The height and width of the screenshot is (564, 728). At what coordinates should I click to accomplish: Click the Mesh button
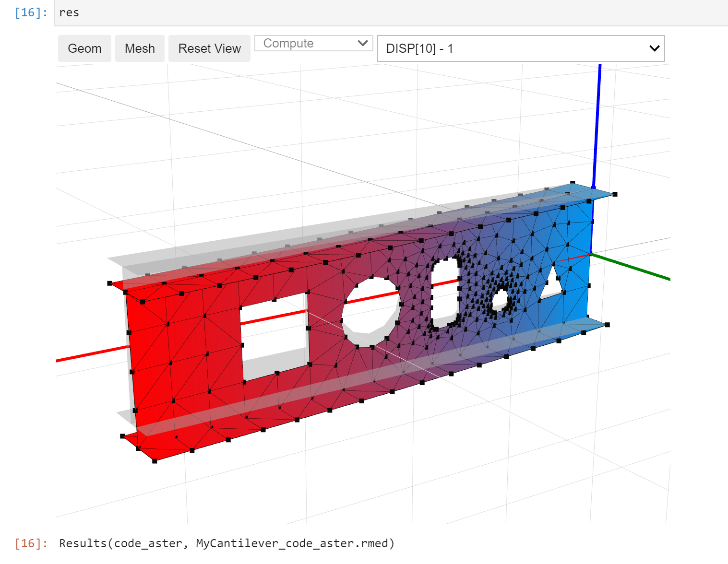click(140, 48)
